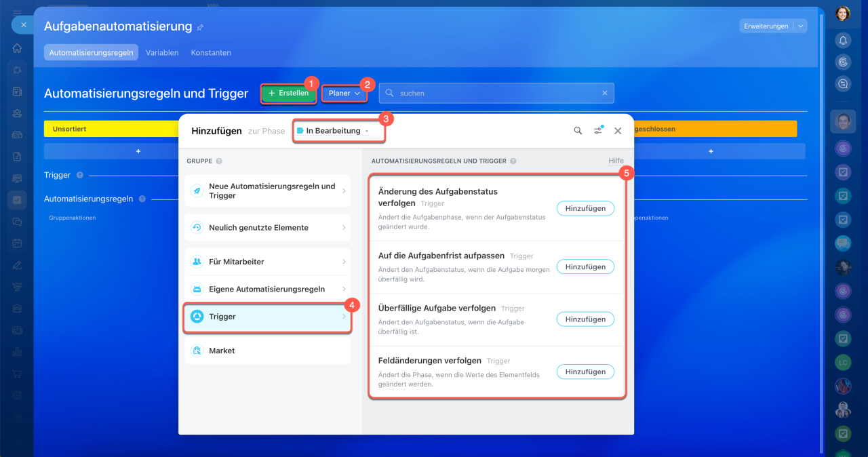868x457 pixels.
Task: Expand 'Eigene Automatisierungsregeln' group
Action: (267, 289)
